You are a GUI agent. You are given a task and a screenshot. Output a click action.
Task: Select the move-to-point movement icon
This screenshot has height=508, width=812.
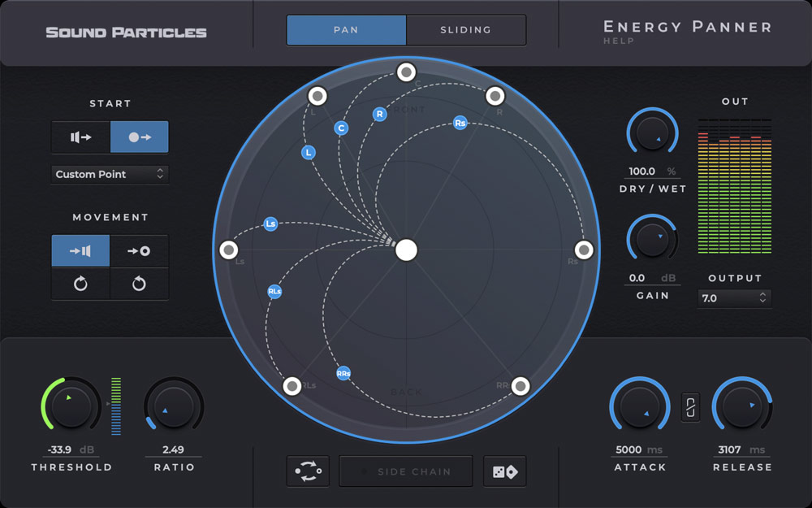point(138,250)
